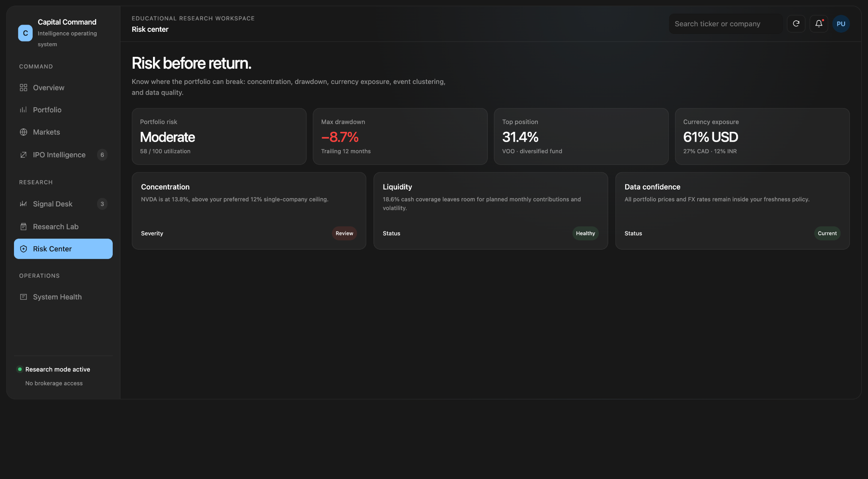Click the 'Severity' label in Concentration card

[x=152, y=233]
